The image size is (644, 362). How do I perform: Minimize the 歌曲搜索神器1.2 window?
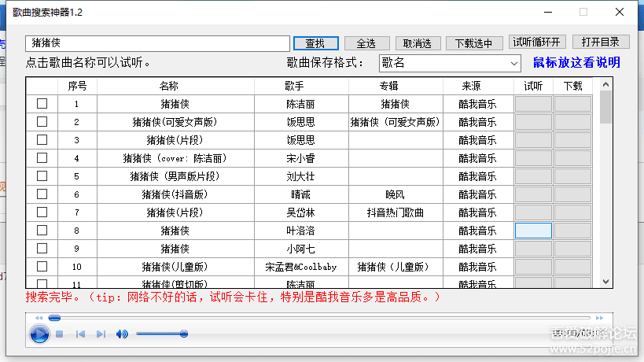(x=548, y=12)
